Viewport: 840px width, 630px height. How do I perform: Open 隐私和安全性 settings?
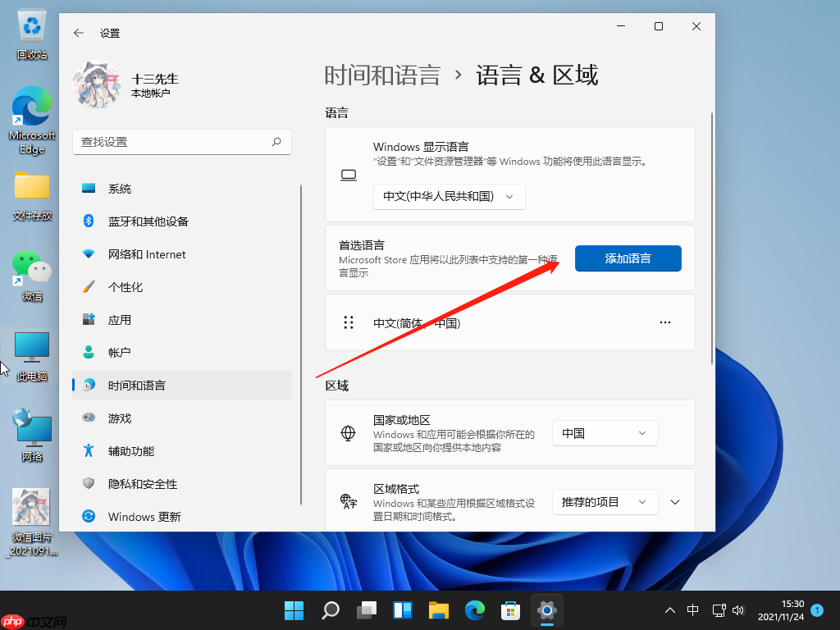pos(144,483)
